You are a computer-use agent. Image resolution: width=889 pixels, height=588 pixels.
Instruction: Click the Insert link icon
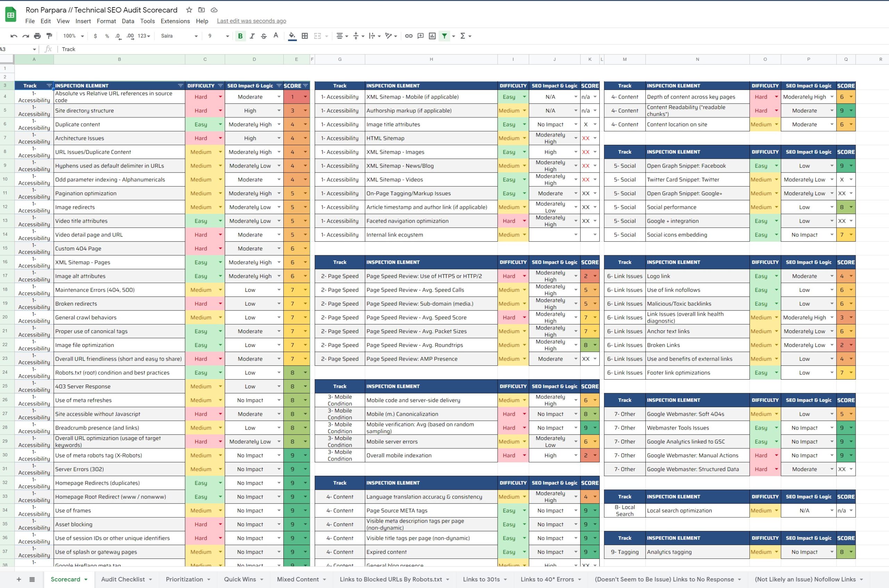click(409, 36)
